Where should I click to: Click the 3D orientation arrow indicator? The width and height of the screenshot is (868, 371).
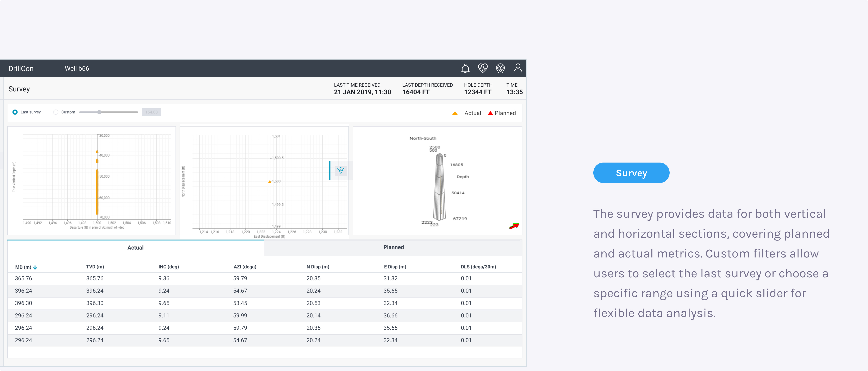pos(514,226)
